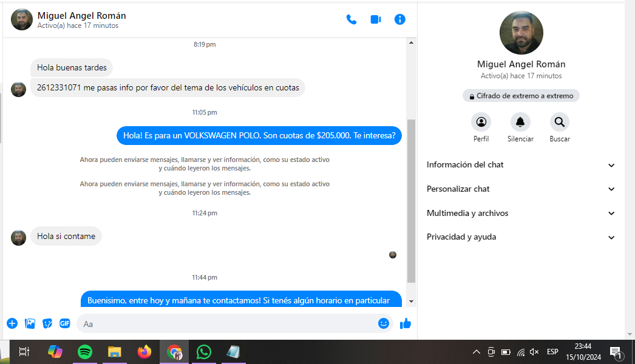
Task: Click the 8:19 pm timestamp
Action: click(205, 44)
